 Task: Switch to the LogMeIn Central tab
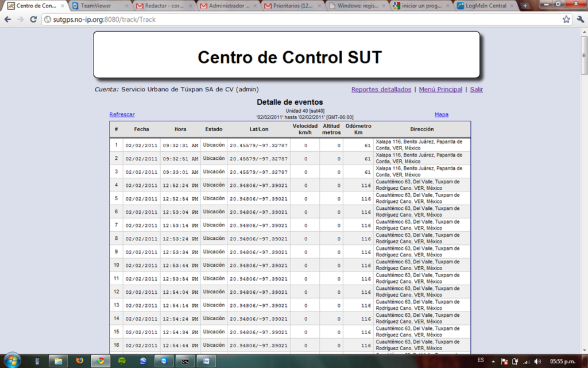pyautogui.click(x=486, y=6)
